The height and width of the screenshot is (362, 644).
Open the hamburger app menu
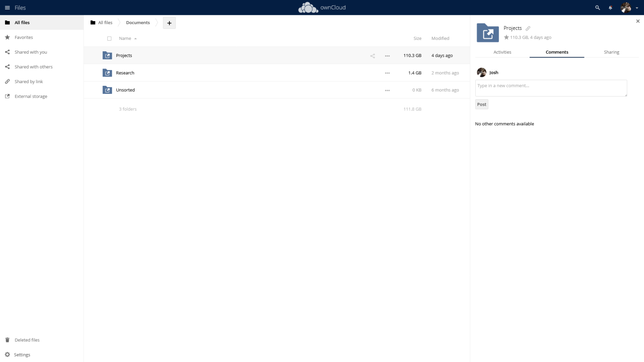pos(7,8)
